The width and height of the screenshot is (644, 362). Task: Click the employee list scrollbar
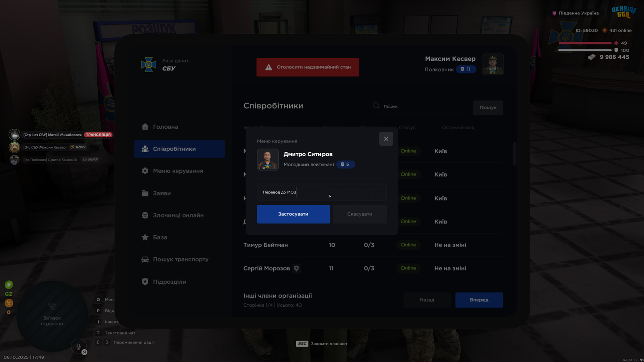tap(514, 154)
